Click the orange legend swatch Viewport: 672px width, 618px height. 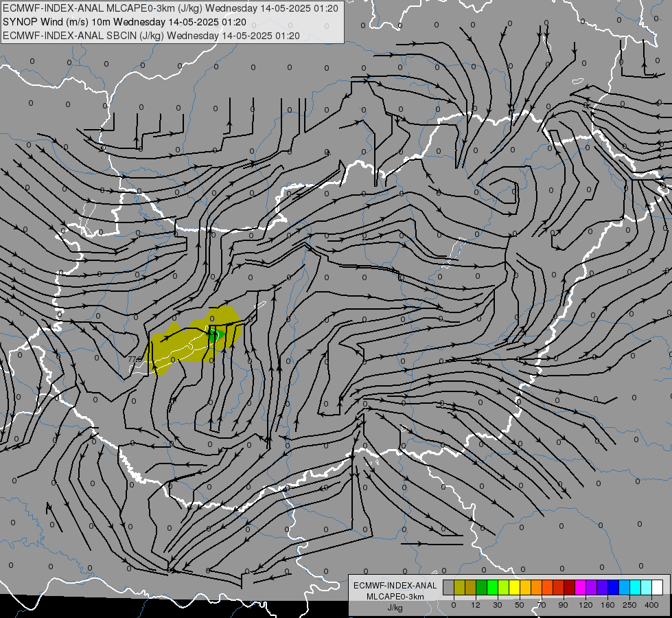point(537,588)
